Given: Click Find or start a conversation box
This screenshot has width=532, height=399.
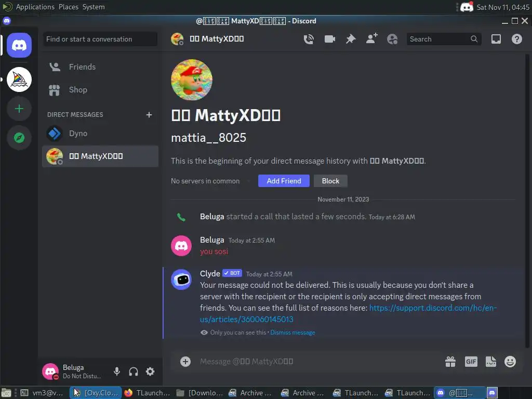Looking at the screenshot, I should point(100,39).
